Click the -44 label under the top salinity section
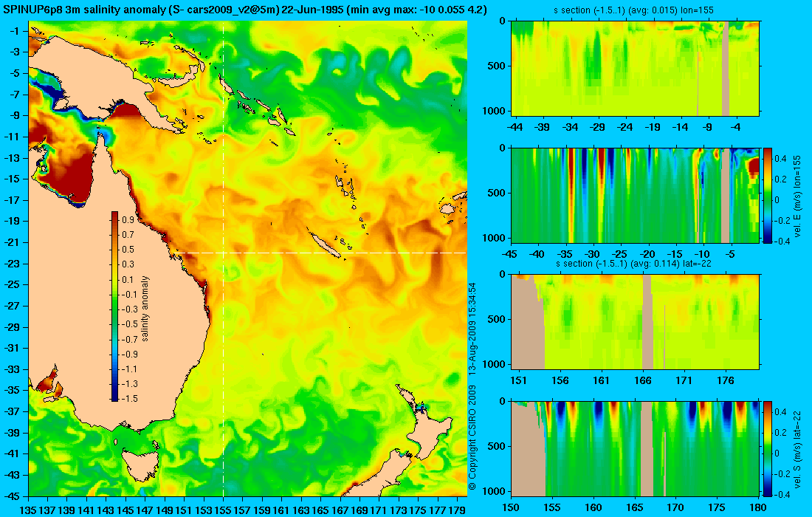Screen dimensions: 812x517 (x=515, y=127)
